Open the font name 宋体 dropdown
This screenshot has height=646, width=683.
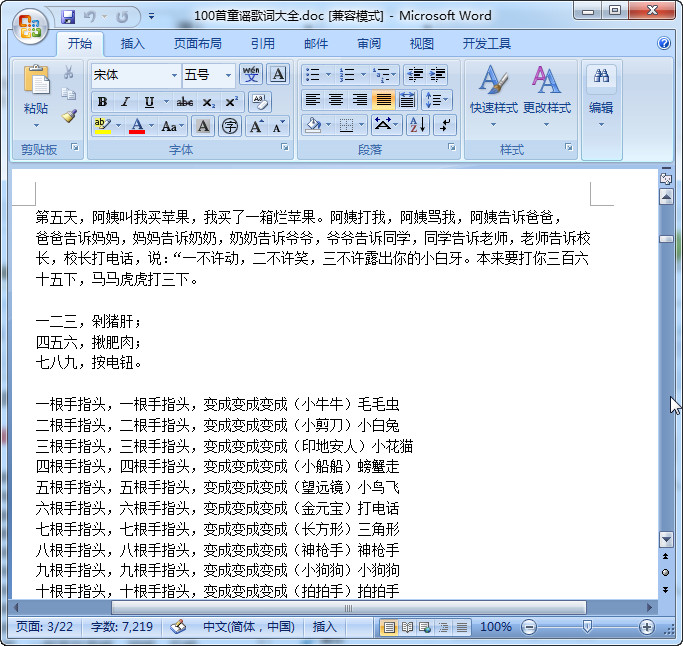point(174,75)
